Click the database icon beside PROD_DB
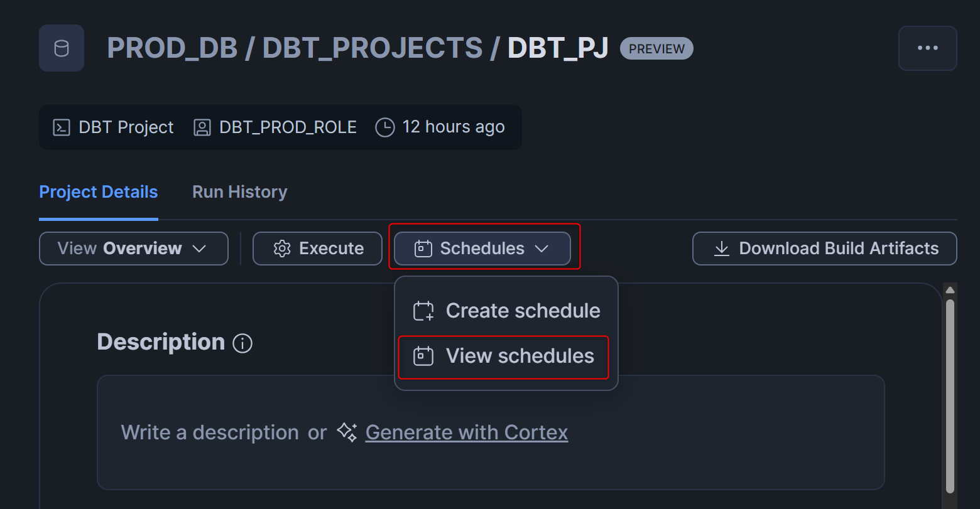Screen dimensions: 980x509 point(62,48)
